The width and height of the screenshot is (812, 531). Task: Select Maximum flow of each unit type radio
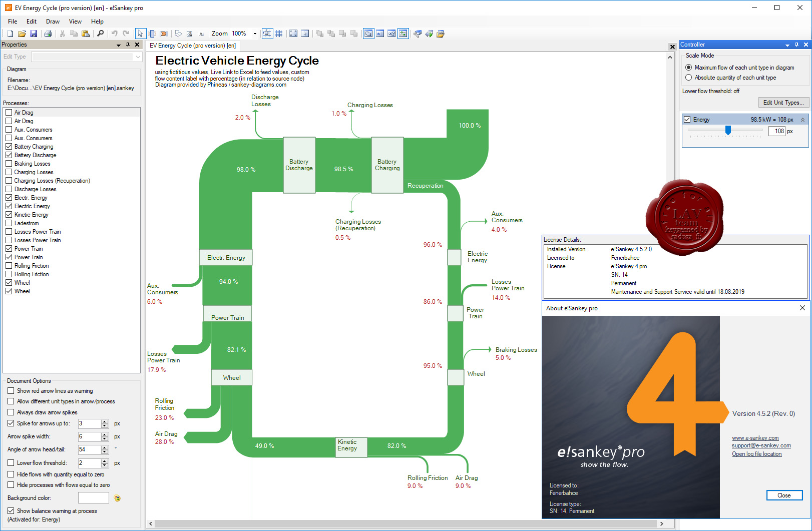tap(688, 68)
